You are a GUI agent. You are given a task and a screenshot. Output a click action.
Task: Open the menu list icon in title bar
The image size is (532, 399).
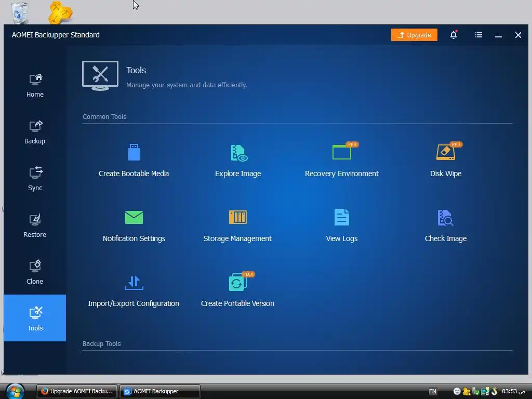pos(478,35)
